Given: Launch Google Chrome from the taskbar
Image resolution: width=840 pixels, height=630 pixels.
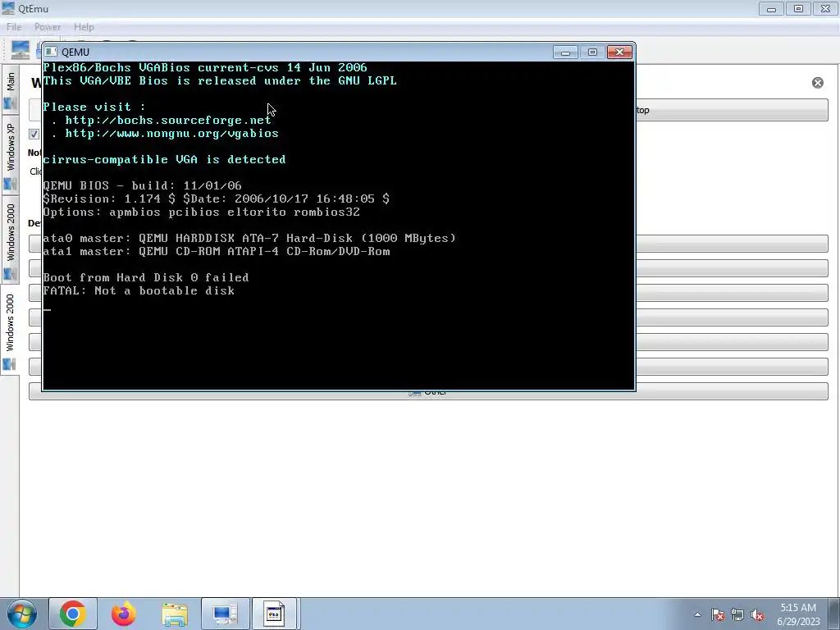Looking at the screenshot, I should click(x=73, y=614).
